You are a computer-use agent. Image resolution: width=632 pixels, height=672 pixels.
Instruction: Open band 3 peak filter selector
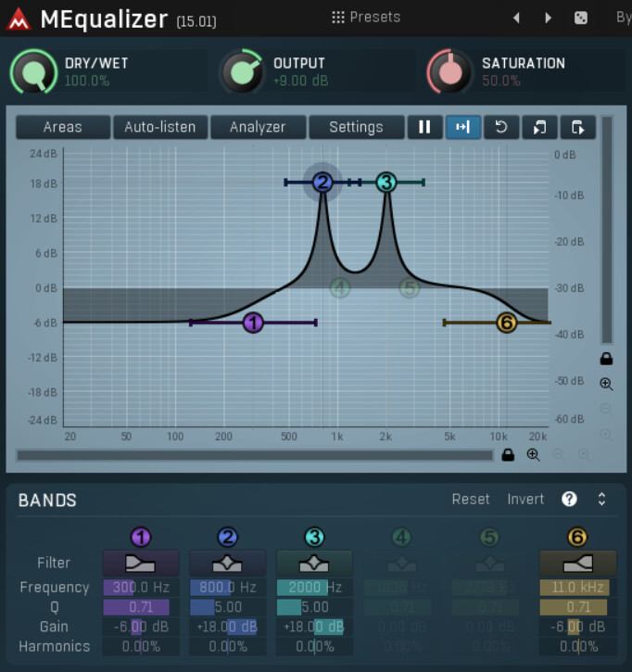(x=314, y=564)
